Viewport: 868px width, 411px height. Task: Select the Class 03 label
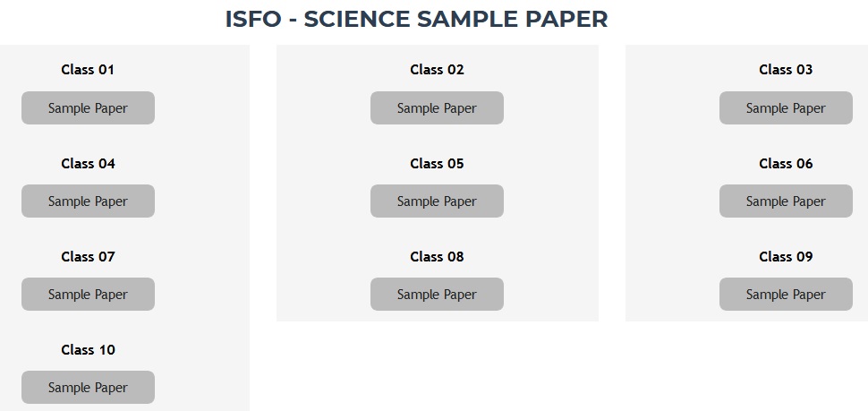pos(786,70)
